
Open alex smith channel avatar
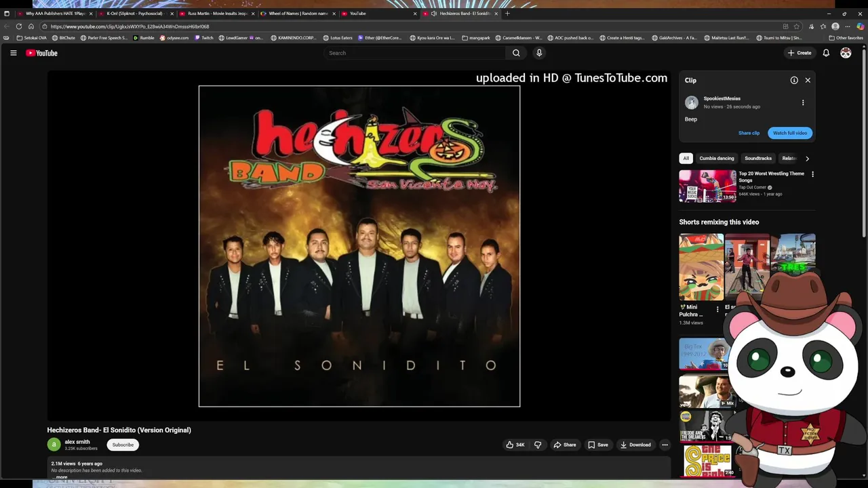[54, 445]
